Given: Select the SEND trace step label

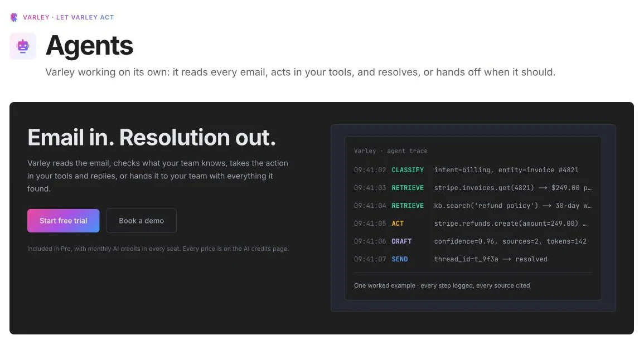Looking at the screenshot, I should coord(400,259).
